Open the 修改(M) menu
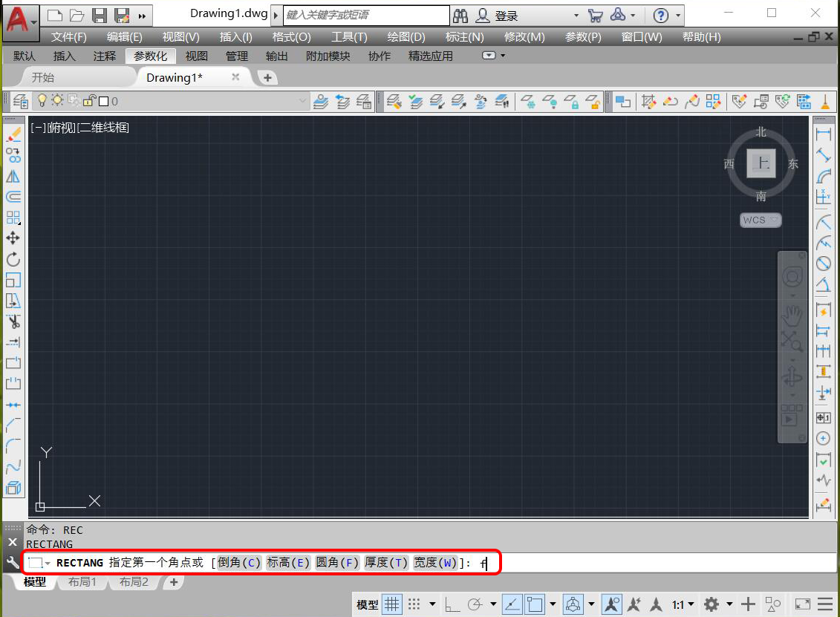Image resolution: width=840 pixels, height=617 pixels. point(524,37)
